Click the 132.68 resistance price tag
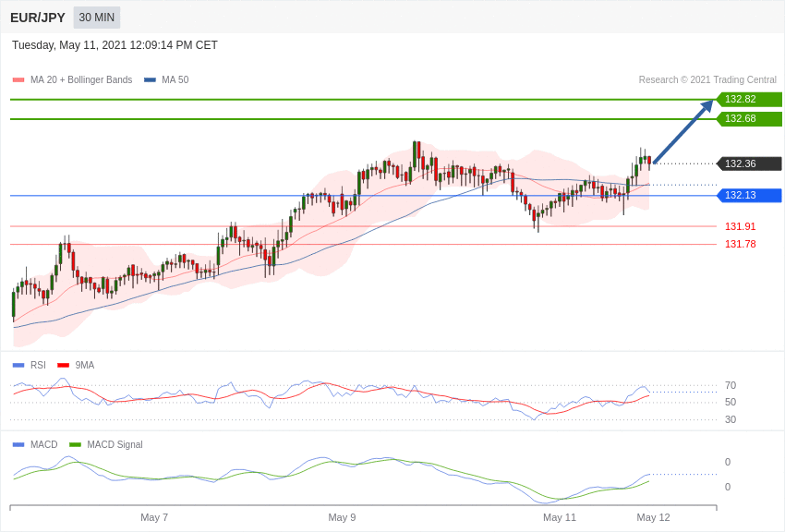This screenshot has width=785, height=532. (x=749, y=119)
